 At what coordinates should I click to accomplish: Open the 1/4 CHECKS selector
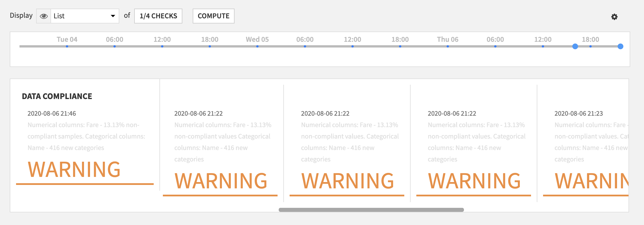coord(158,16)
